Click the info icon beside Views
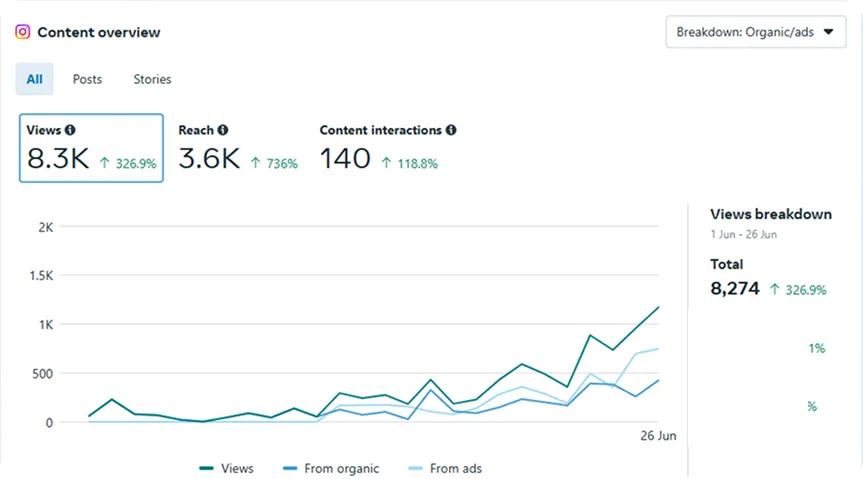The width and height of the screenshot is (863, 479). click(x=71, y=130)
